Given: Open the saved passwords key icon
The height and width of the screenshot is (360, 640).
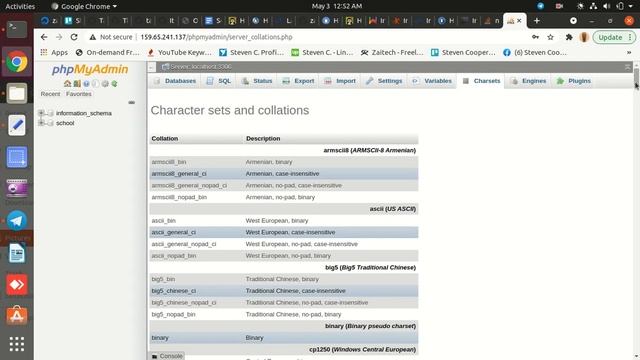Looking at the screenshot, I should (x=535, y=37).
